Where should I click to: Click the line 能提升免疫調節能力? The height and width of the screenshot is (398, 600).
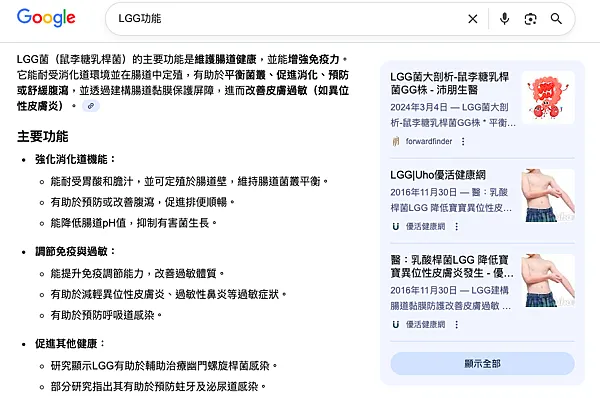(137, 274)
